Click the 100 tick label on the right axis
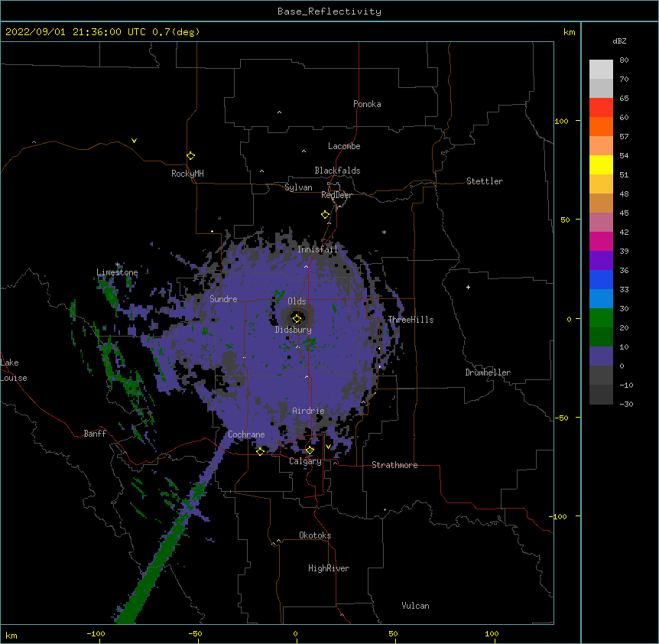The width and height of the screenshot is (659, 644). (x=561, y=121)
